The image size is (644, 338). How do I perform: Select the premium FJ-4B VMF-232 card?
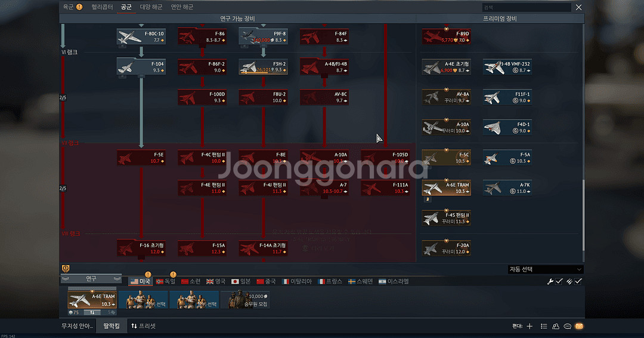(507, 67)
